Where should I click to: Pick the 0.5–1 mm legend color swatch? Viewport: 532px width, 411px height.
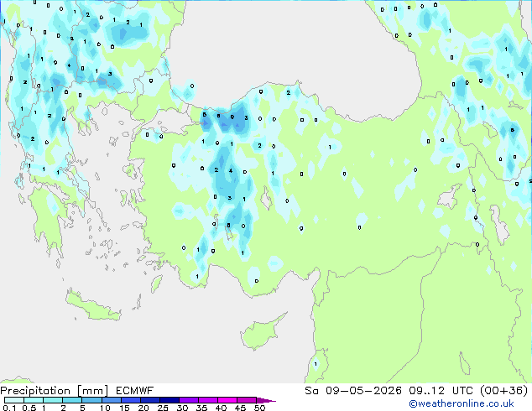(x=34, y=400)
